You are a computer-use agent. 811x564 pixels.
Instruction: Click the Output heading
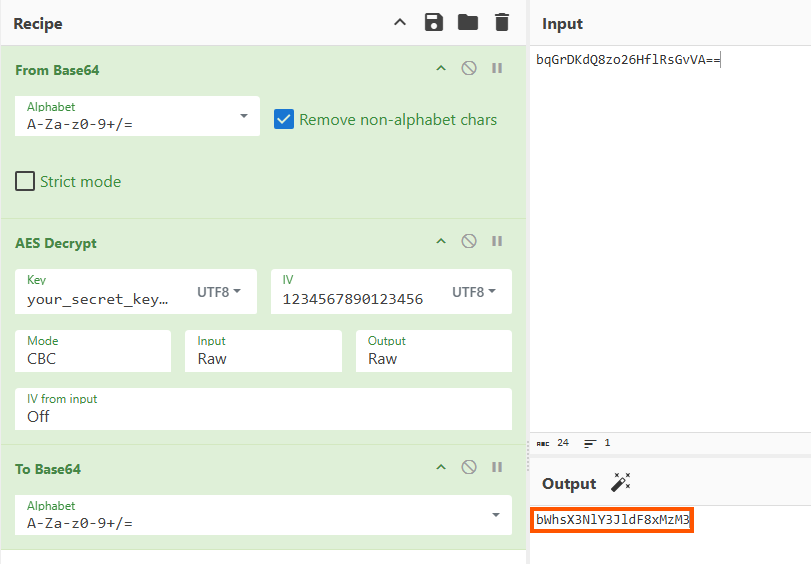[569, 483]
